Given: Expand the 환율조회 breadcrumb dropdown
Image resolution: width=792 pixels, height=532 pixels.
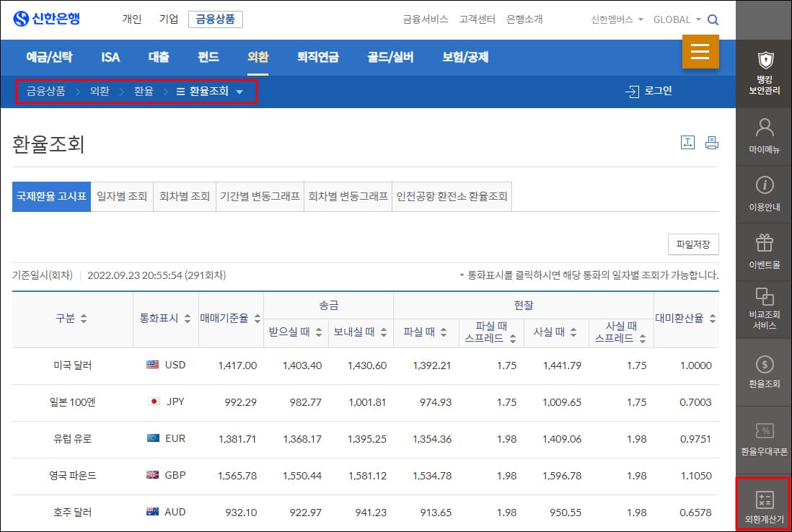Looking at the screenshot, I should pos(241,92).
